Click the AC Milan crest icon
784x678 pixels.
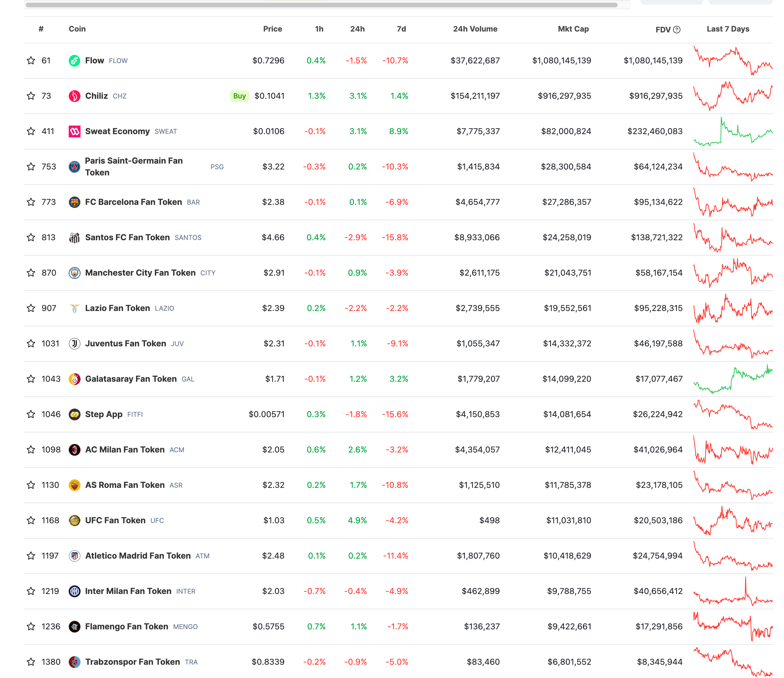pos(74,450)
